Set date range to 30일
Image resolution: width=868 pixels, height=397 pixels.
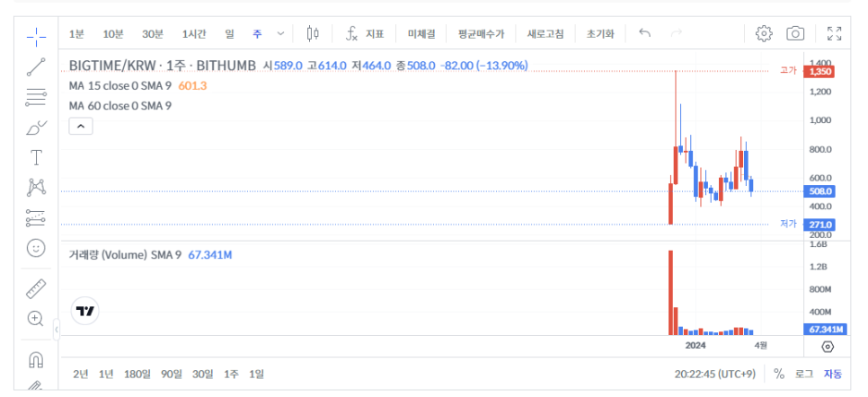point(203,375)
